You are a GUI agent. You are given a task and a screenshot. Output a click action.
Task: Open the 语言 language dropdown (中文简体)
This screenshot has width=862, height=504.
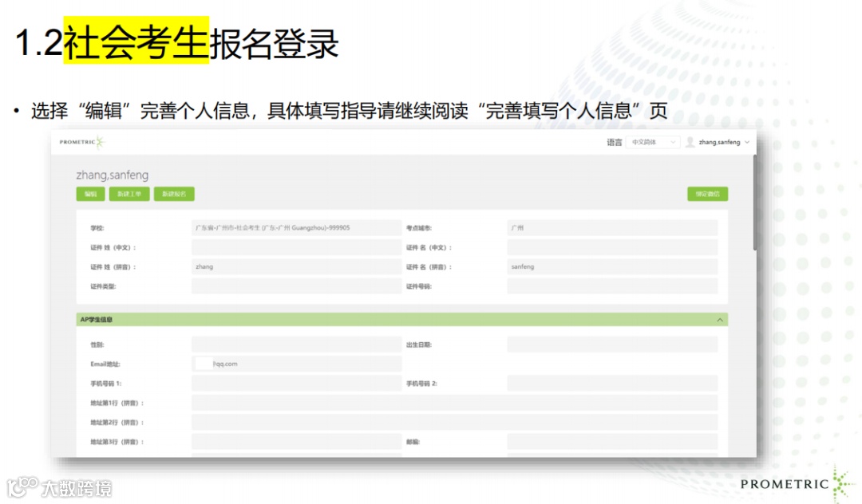(x=653, y=142)
